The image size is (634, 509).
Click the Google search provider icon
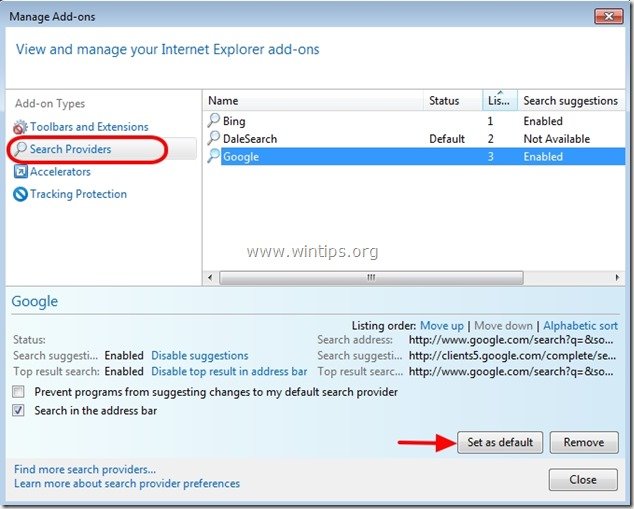click(x=213, y=157)
